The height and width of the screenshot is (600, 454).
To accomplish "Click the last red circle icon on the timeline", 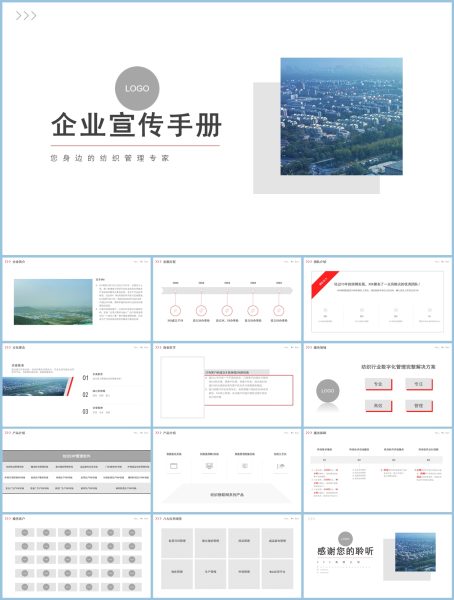I will (279, 310).
